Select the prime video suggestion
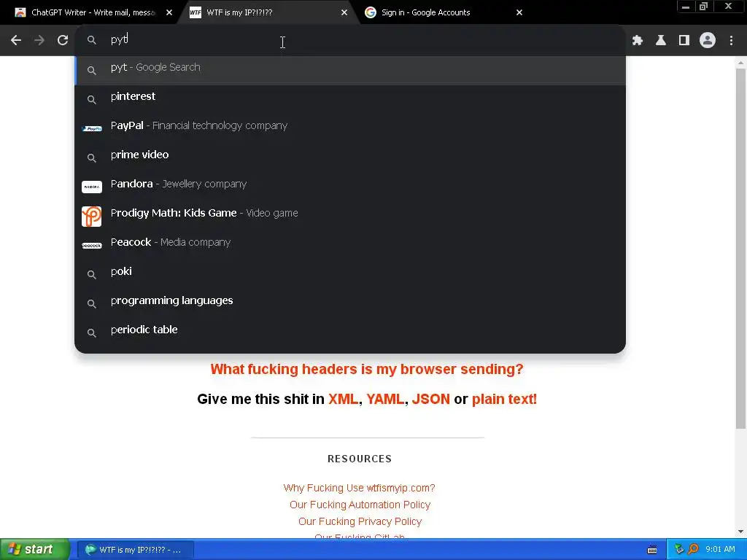Image resolution: width=747 pixels, height=560 pixels. coord(350,157)
